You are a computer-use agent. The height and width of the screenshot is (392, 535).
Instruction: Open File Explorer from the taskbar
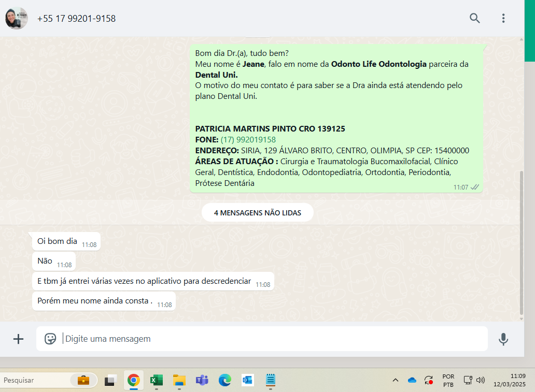tap(179, 380)
